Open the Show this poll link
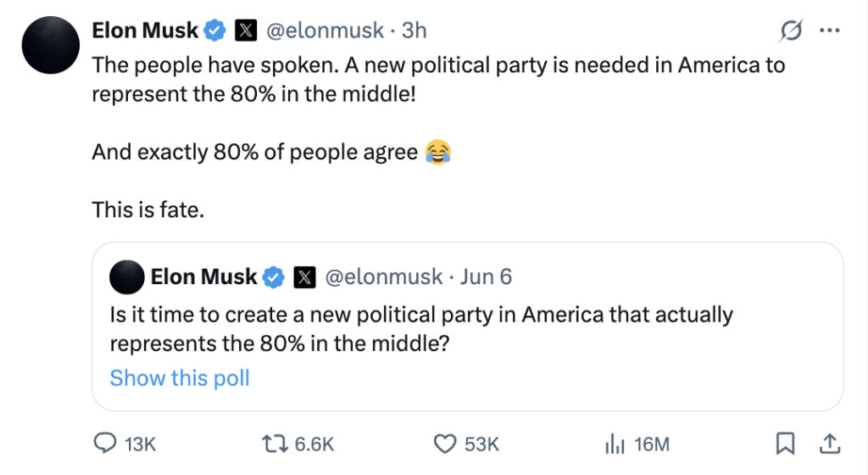868x475 pixels. 180,377
